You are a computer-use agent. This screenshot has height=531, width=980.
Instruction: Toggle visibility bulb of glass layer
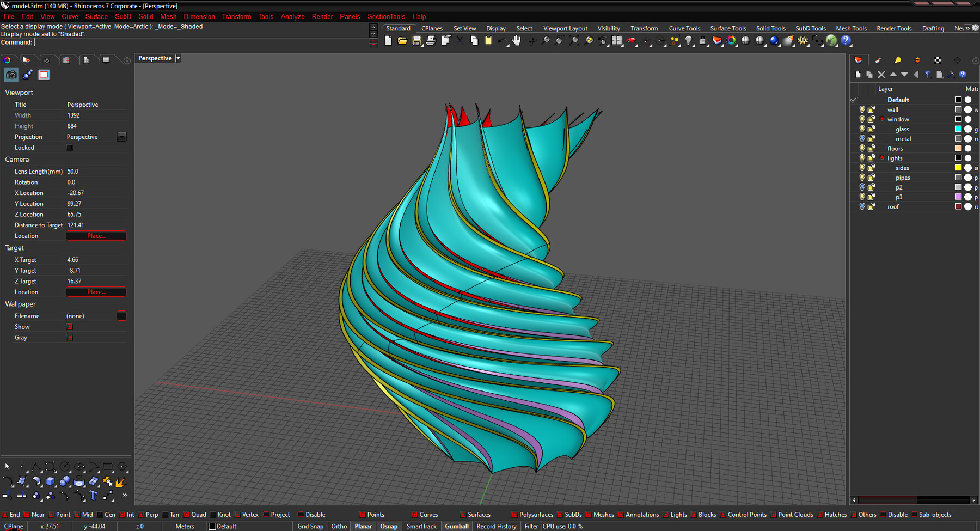(862, 129)
